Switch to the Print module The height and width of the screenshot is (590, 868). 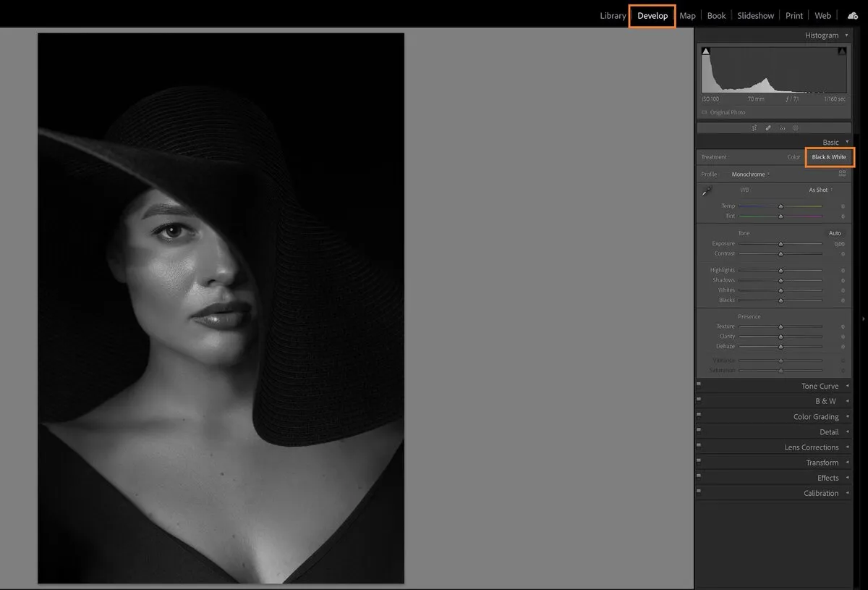794,16
